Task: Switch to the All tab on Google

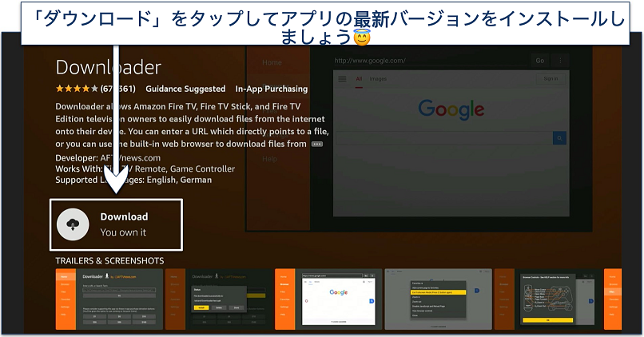Action: click(x=359, y=79)
